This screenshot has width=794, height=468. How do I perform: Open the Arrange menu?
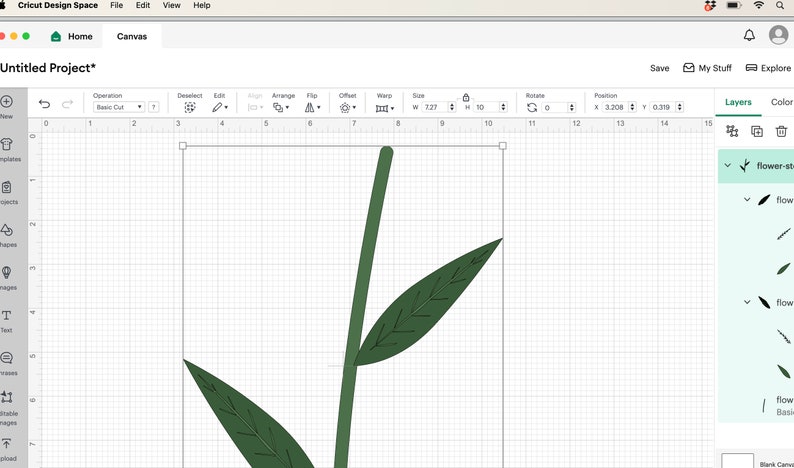pos(281,107)
